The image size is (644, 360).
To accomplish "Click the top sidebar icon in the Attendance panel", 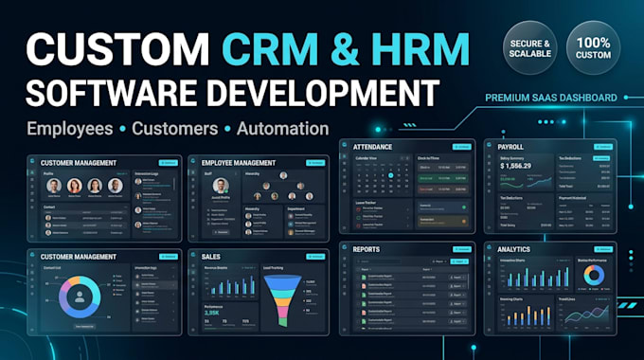I will [344, 156].
